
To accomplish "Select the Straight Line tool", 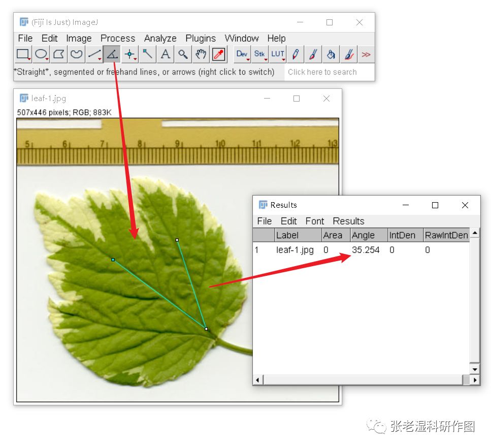I will point(94,54).
